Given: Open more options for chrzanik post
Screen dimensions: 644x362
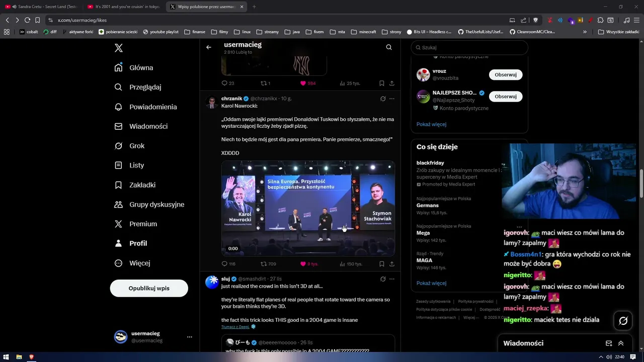Looking at the screenshot, I should [x=392, y=99].
